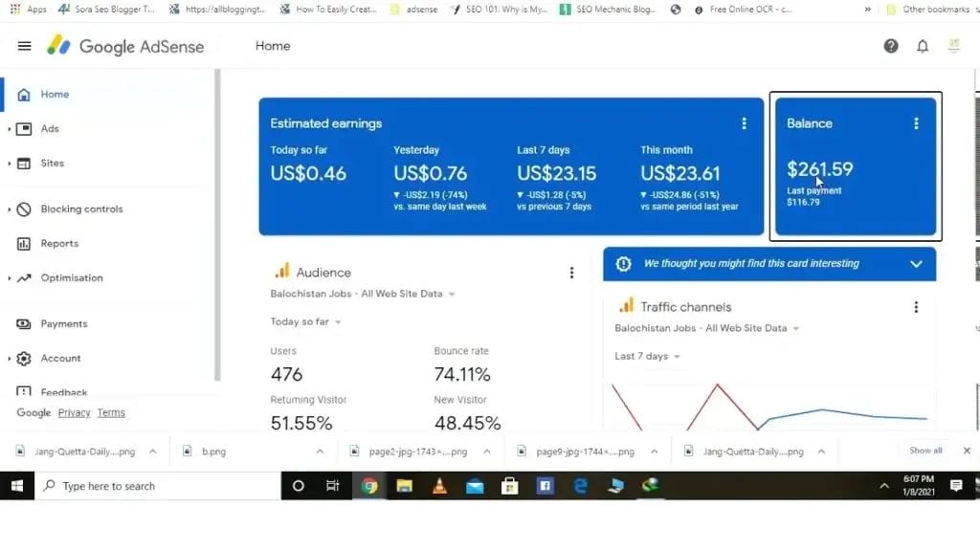Open the Traffic channels card menu
This screenshot has width=980, height=551.
tap(916, 306)
